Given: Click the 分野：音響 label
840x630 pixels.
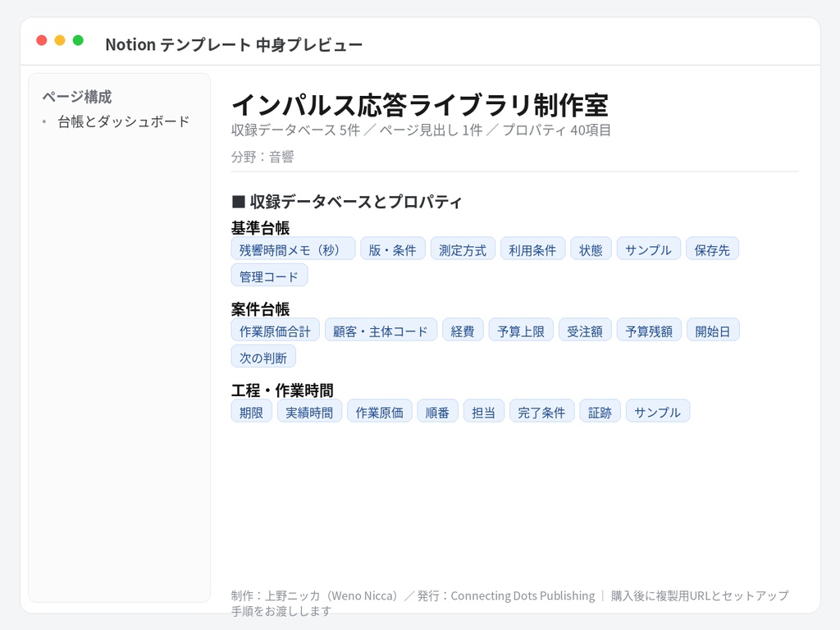Looking at the screenshot, I should pyautogui.click(x=262, y=157).
